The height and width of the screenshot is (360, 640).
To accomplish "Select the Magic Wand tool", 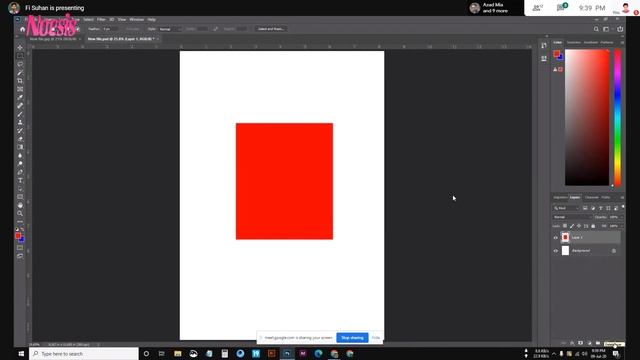I will click(20, 73).
